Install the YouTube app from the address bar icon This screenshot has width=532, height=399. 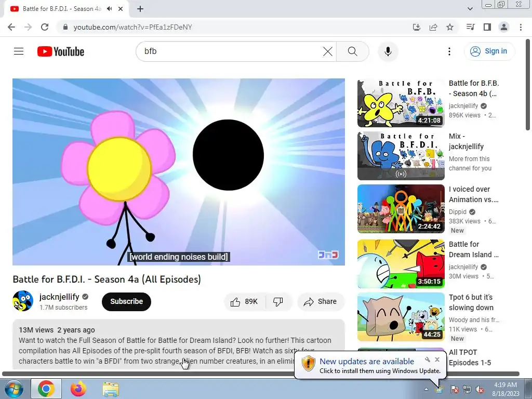pyautogui.click(x=416, y=27)
